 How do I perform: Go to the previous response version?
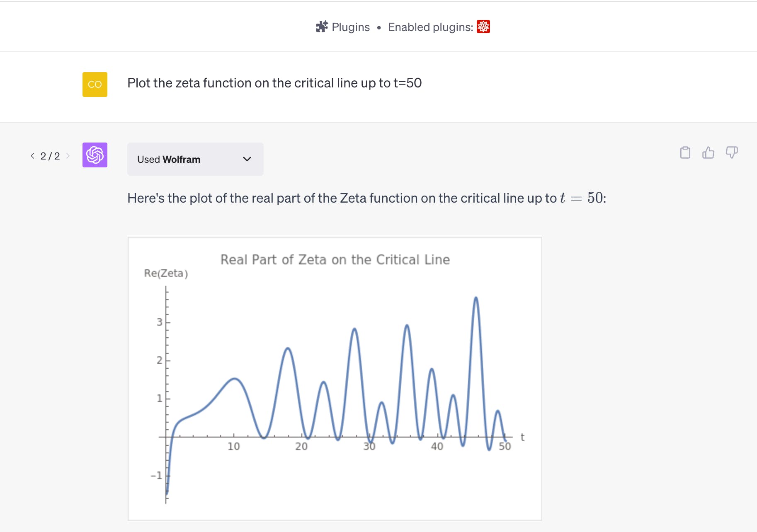(x=32, y=156)
